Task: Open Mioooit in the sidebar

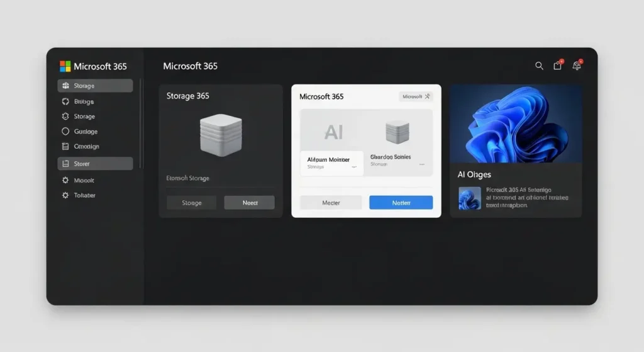Action: pos(84,181)
